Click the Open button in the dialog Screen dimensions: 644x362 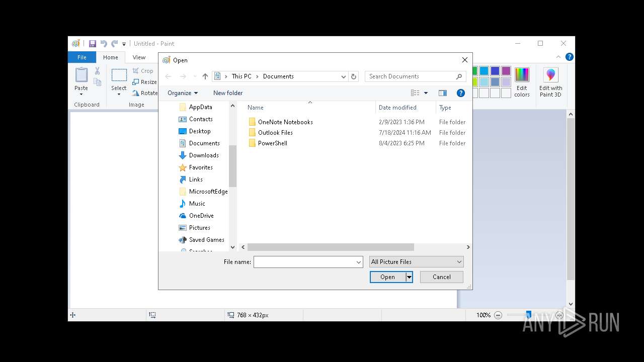(x=387, y=277)
